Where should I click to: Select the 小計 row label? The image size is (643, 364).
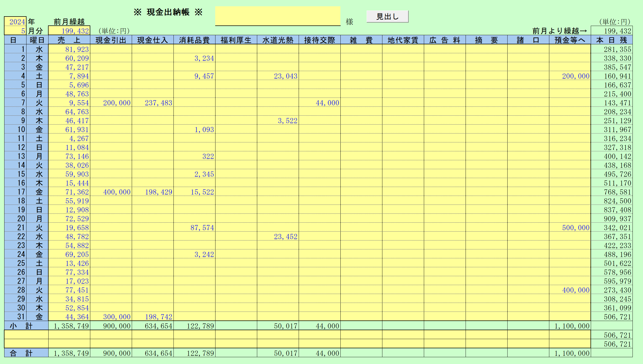[26, 326]
